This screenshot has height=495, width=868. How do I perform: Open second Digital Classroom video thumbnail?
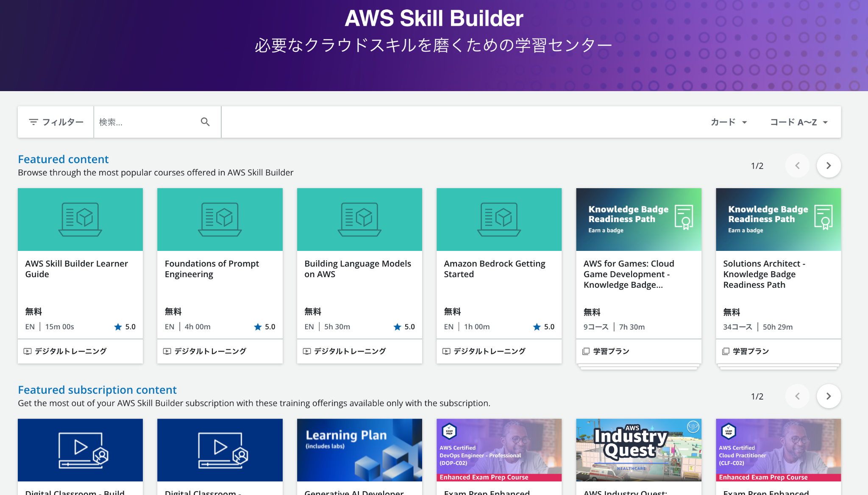(220, 450)
